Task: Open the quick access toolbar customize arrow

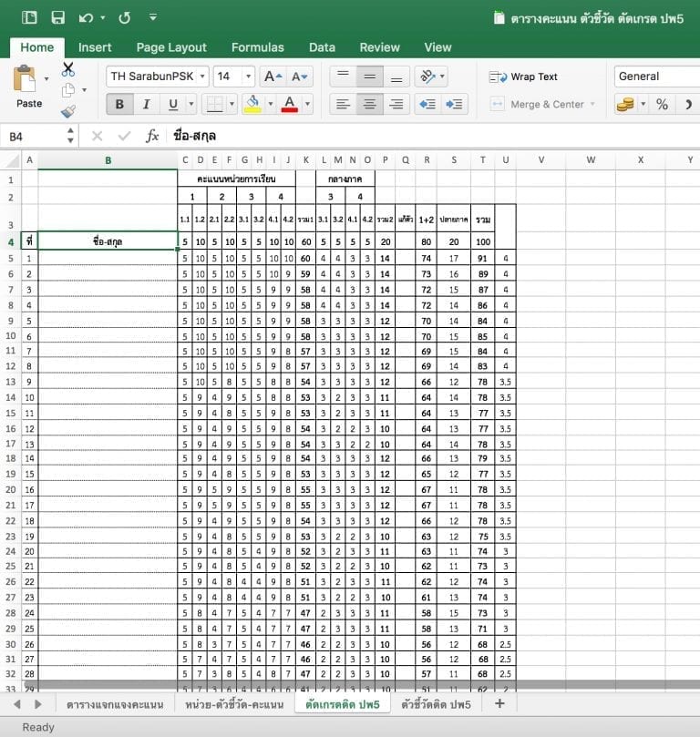Action: pos(153,17)
